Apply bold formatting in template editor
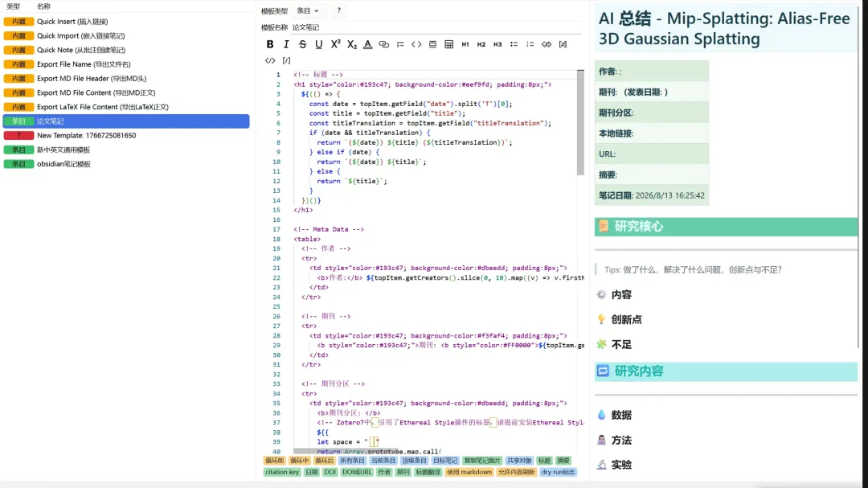The width and height of the screenshot is (868, 488). (269, 44)
